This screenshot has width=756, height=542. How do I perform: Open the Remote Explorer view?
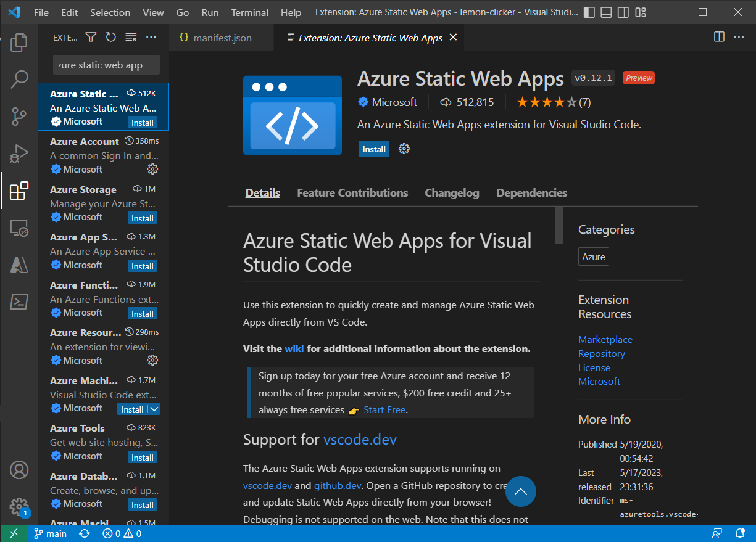(x=19, y=228)
